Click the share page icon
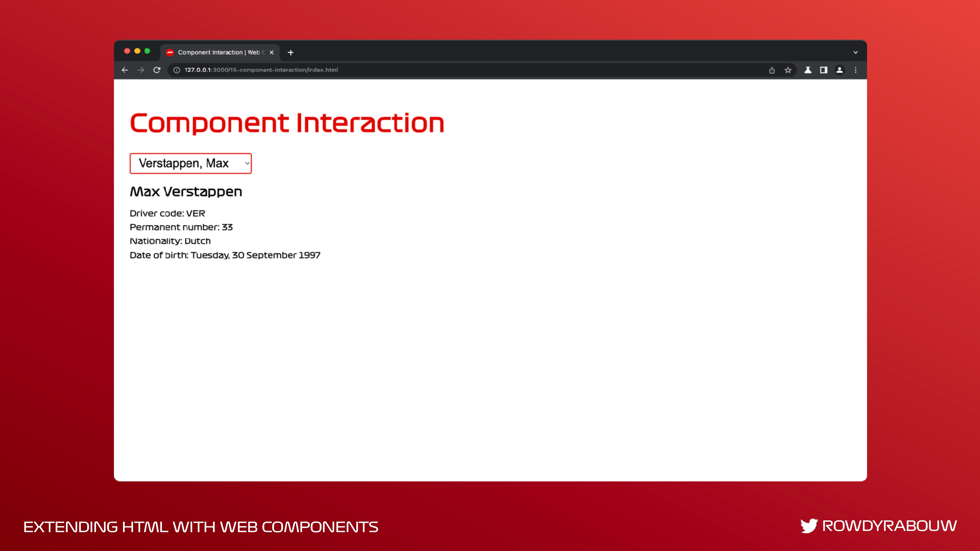 point(772,70)
